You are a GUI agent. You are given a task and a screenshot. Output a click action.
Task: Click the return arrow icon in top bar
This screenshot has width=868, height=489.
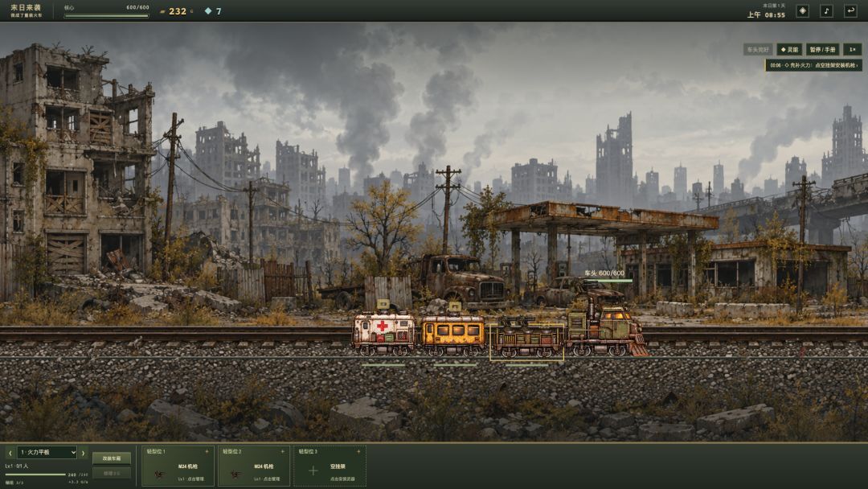pos(851,11)
